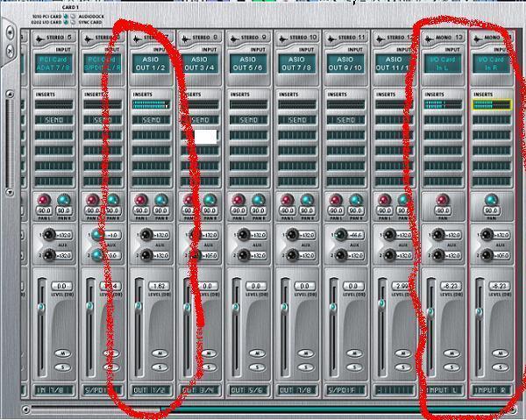This screenshot has height=420, width=526.
Task: Click the top round strip button on left edge
Action: pos(10,32)
